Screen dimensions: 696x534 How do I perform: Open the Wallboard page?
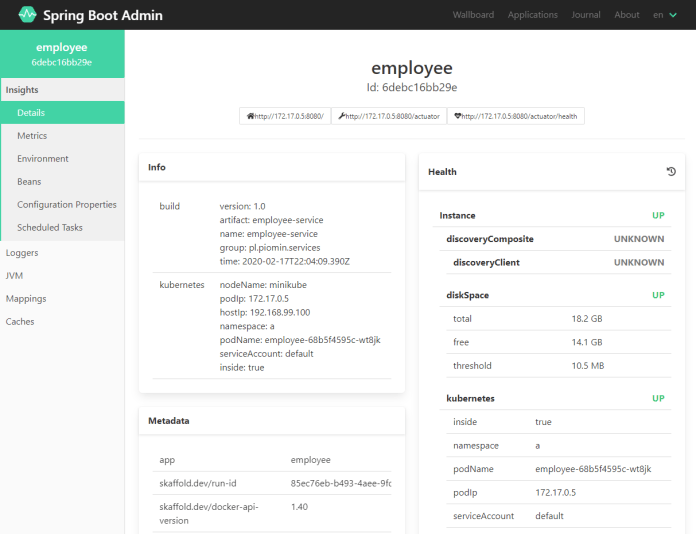[x=473, y=15]
